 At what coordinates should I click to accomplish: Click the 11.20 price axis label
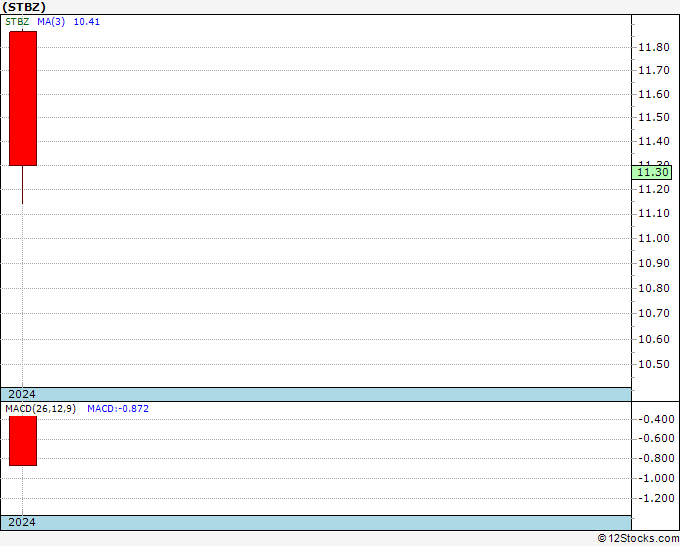(654, 189)
